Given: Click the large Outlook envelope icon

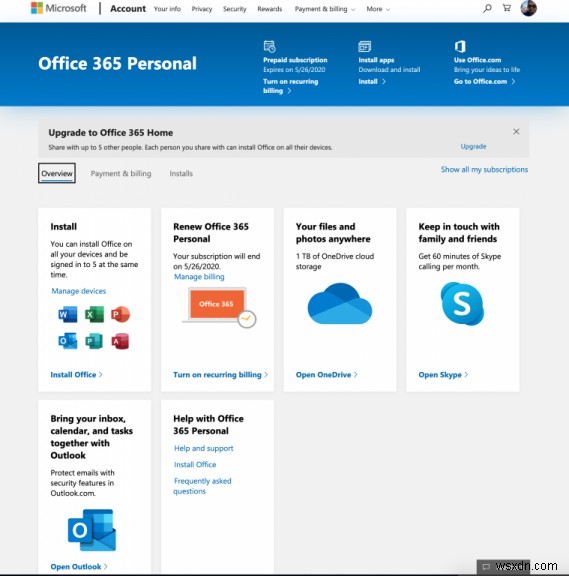Looking at the screenshot, I should (x=92, y=530).
